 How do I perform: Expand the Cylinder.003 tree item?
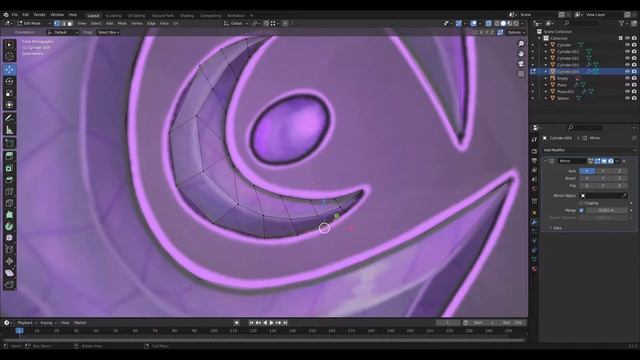coord(546,65)
